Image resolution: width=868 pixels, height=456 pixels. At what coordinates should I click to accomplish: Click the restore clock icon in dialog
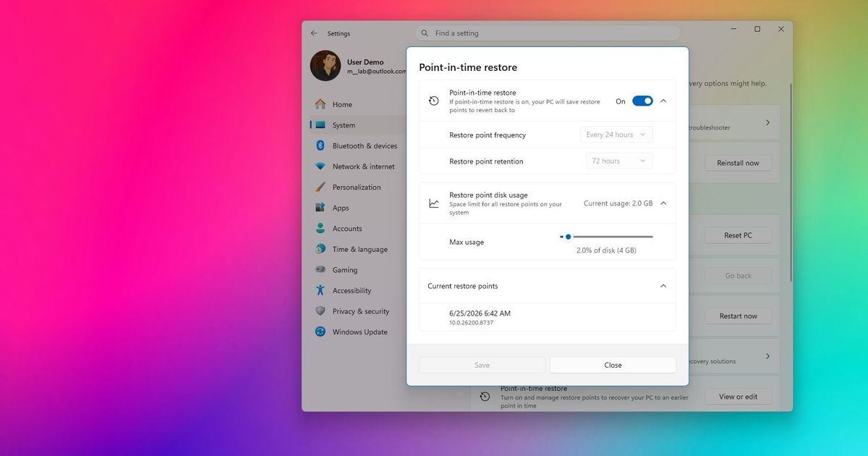[x=434, y=101]
